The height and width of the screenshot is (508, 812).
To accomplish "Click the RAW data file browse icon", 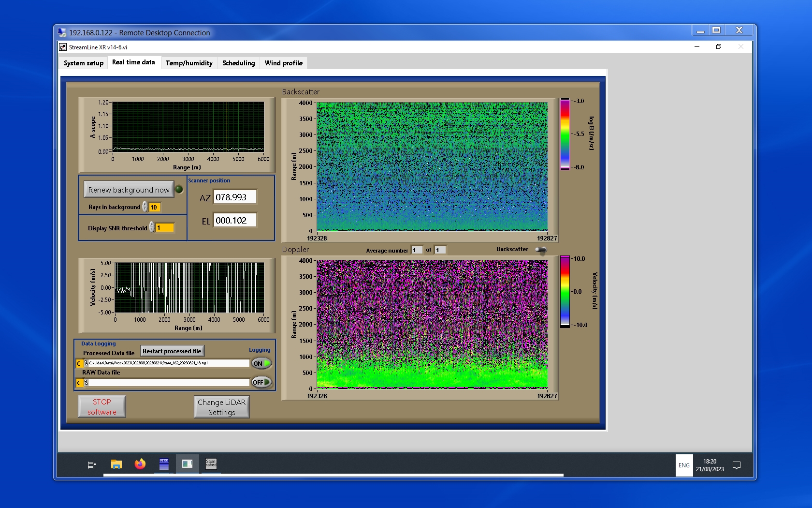I will click(x=86, y=383).
